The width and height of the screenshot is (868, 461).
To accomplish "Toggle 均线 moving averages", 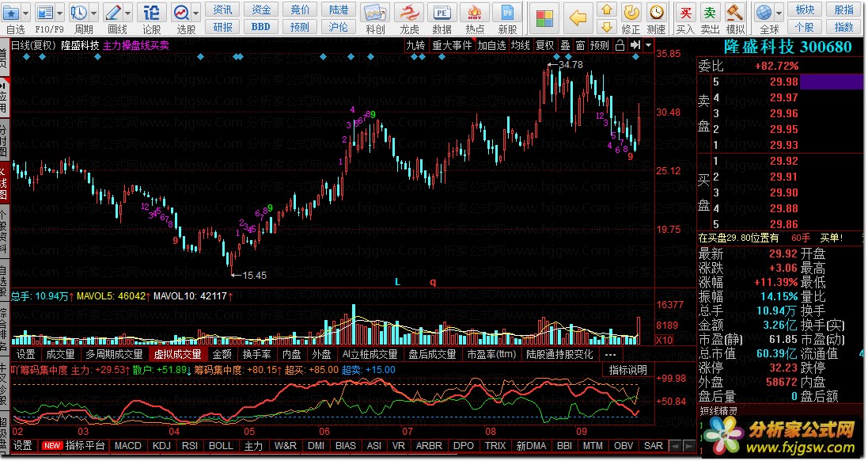I will 521,45.
